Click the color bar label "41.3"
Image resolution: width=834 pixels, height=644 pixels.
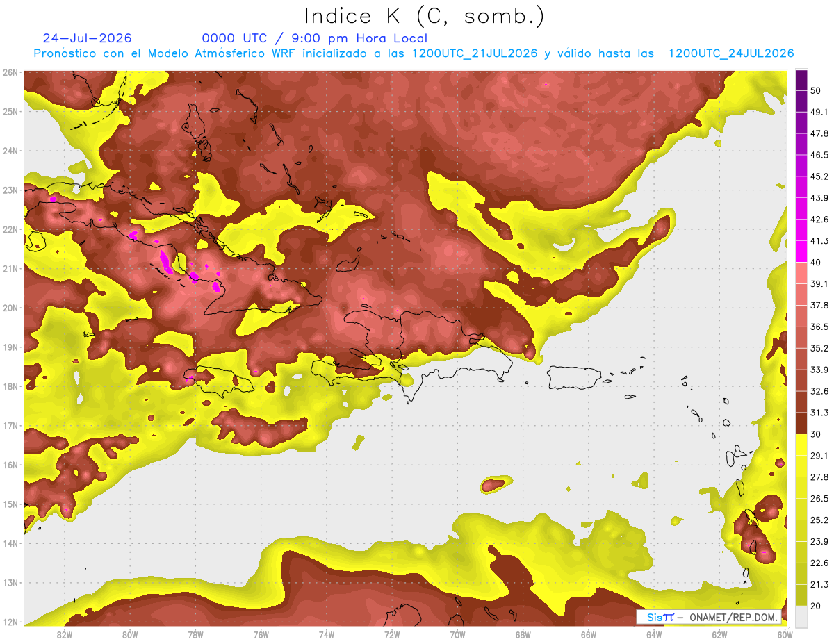819,240
